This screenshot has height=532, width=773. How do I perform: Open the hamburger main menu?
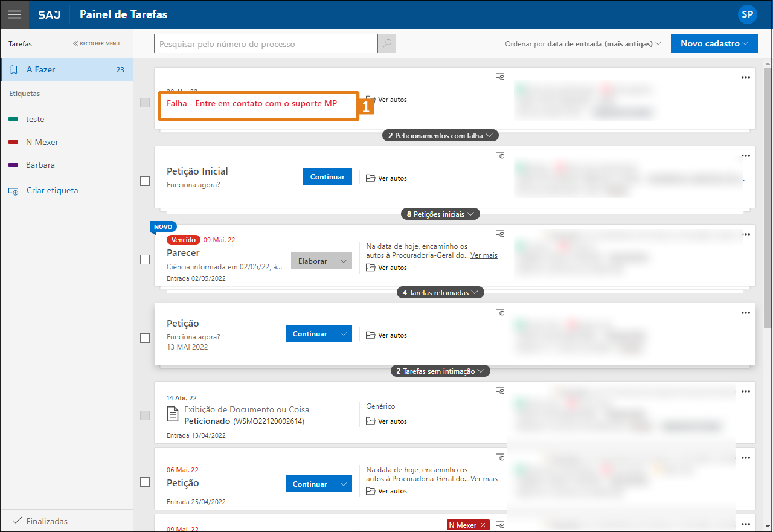point(14,14)
